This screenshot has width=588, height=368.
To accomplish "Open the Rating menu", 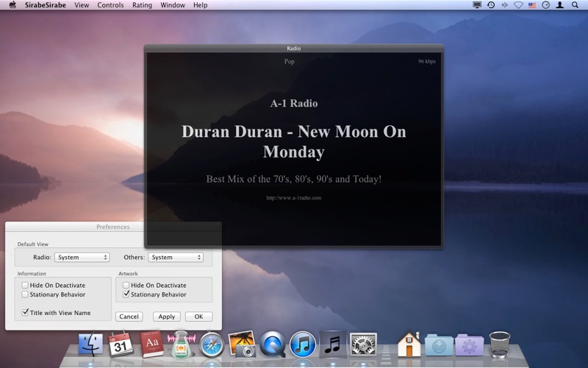I will [x=142, y=5].
